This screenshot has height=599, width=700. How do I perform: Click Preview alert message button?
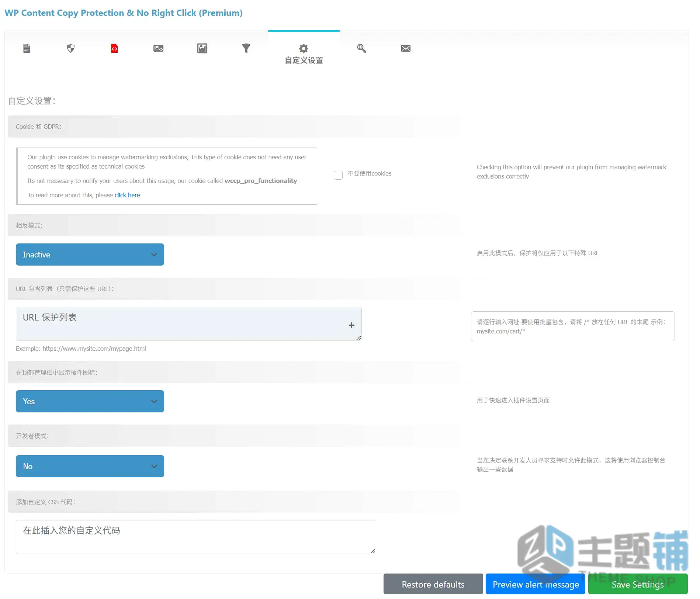click(x=536, y=584)
